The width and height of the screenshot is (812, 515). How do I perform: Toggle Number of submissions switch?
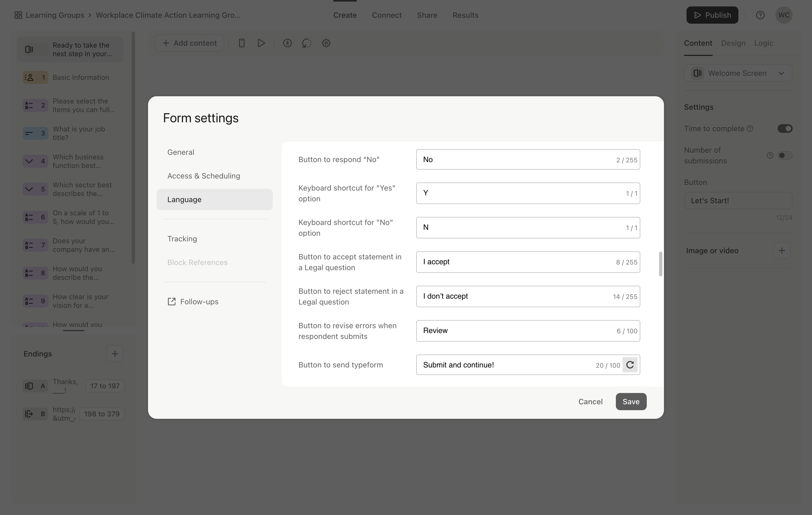pyautogui.click(x=785, y=155)
